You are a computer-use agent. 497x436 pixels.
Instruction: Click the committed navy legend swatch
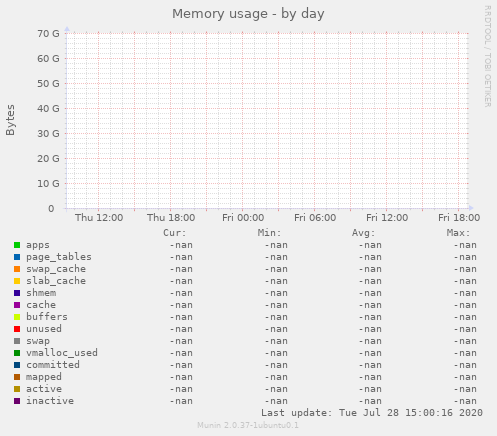pos(17,365)
